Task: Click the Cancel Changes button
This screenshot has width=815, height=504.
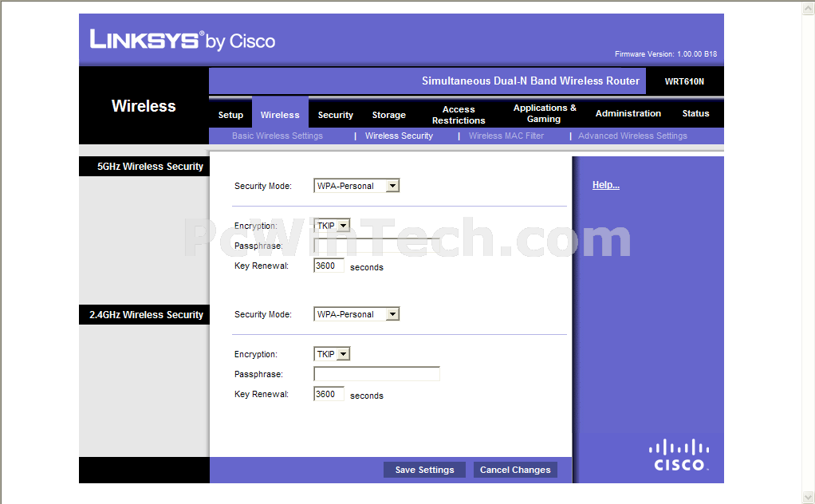Action: [x=515, y=470]
